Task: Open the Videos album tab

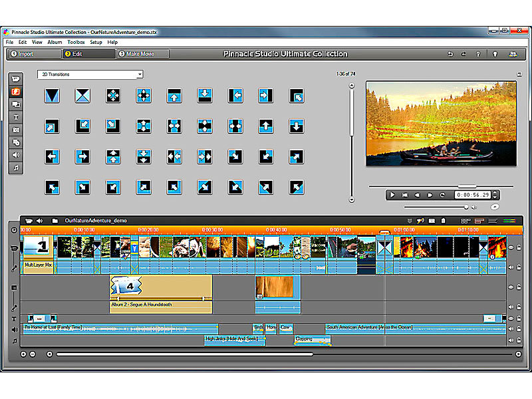Action: [15, 79]
